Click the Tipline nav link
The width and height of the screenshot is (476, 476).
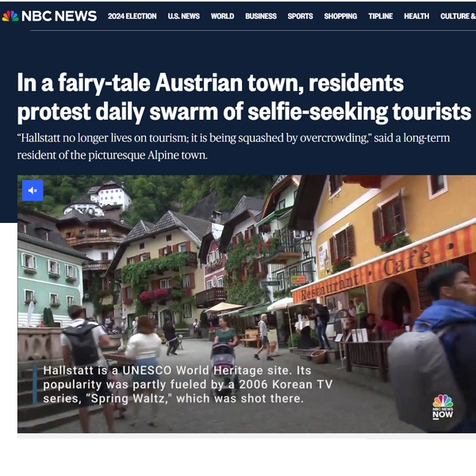[x=380, y=16]
